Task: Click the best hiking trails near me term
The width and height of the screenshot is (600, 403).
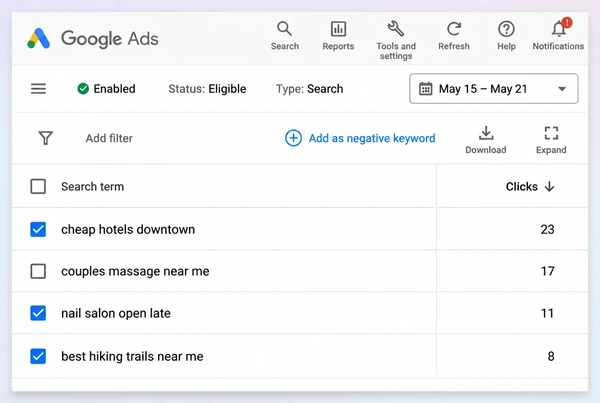Action: pyautogui.click(x=132, y=356)
